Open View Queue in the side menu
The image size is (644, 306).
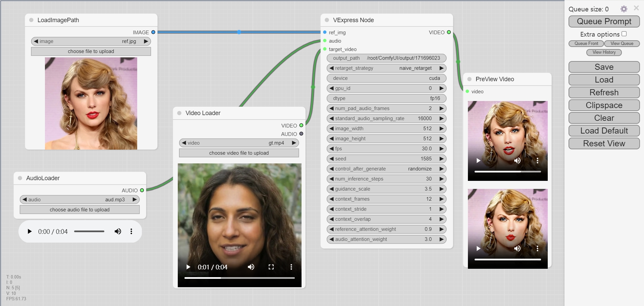622,44
